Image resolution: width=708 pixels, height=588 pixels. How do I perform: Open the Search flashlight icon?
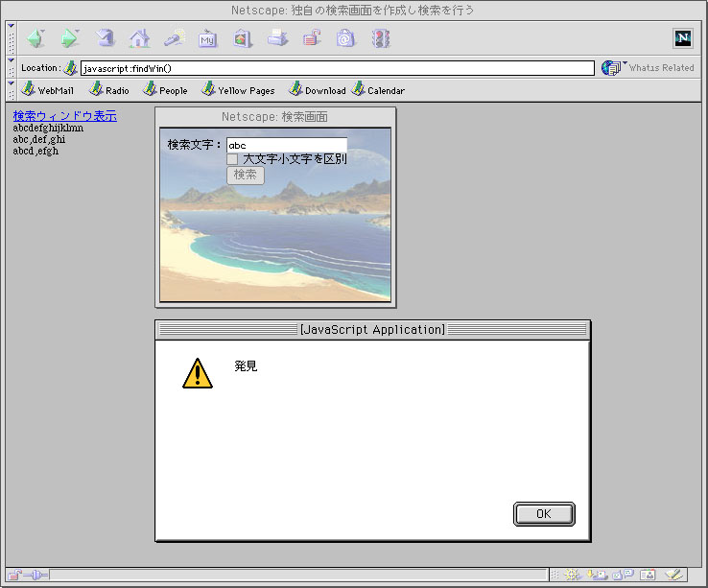coord(175,38)
